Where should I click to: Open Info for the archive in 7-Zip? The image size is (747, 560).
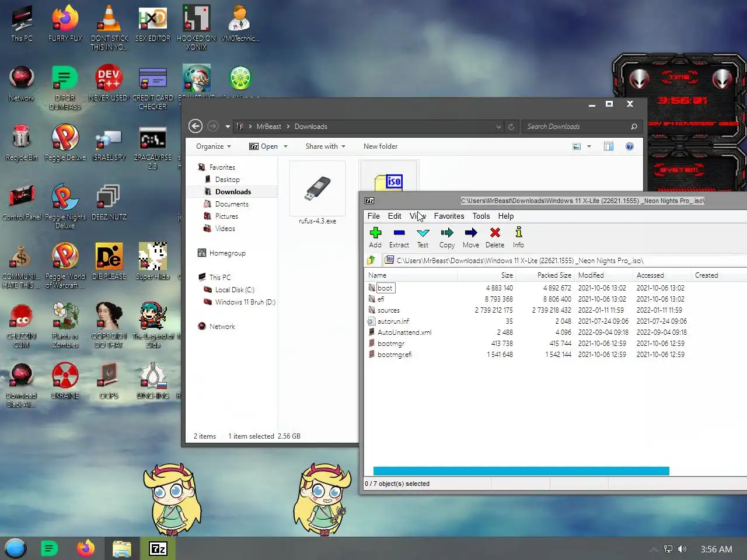(518, 237)
